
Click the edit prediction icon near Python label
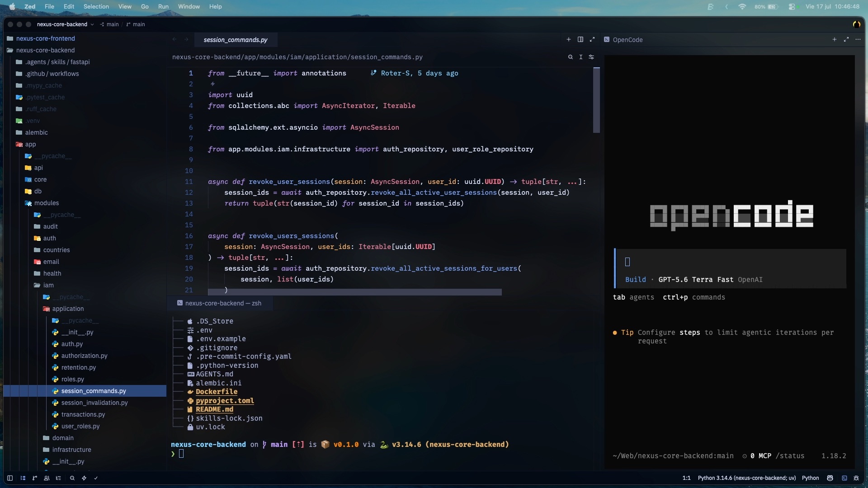pyautogui.click(x=830, y=478)
